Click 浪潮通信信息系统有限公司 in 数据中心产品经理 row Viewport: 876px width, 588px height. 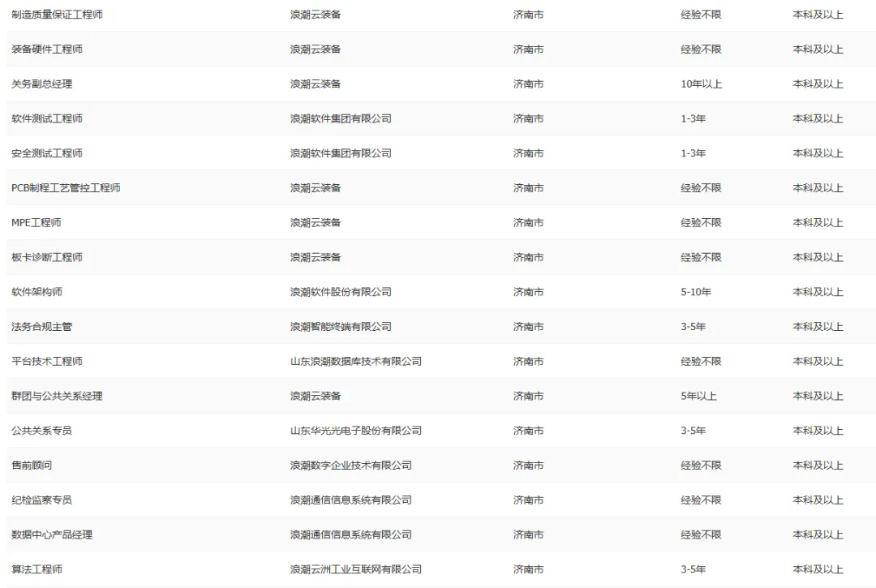[x=351, y=534]
